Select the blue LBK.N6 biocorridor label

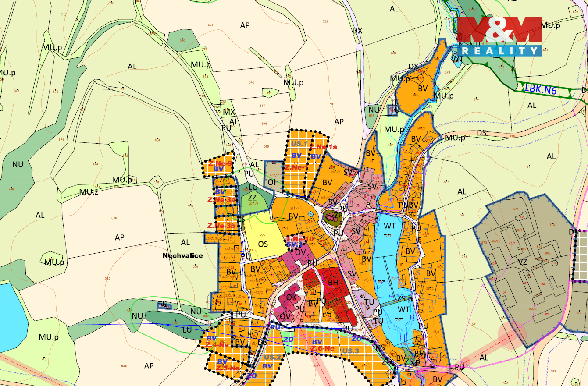(540, 88)
